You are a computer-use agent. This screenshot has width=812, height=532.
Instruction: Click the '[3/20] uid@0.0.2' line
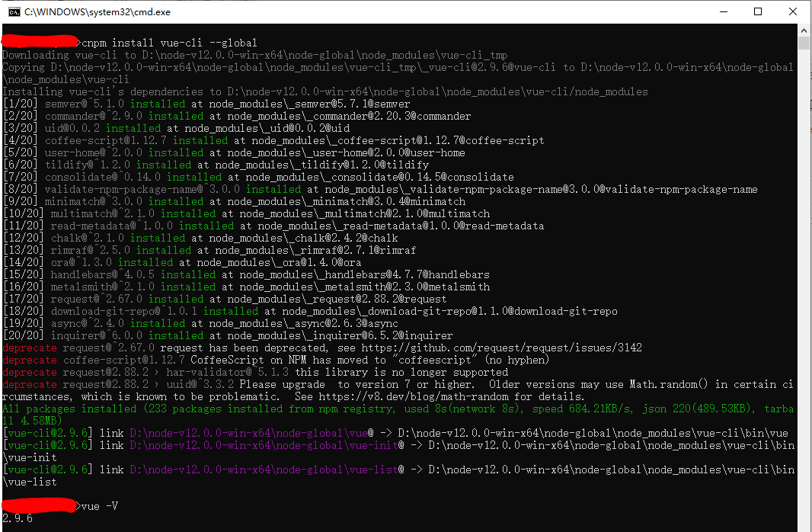click(176, 128)
